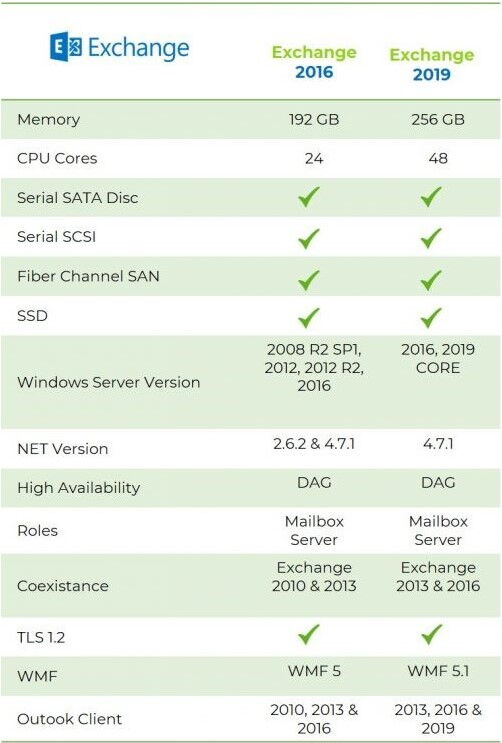Click the Fiber Channel SAN checkmark under Exchange 2019

point(431,280)
